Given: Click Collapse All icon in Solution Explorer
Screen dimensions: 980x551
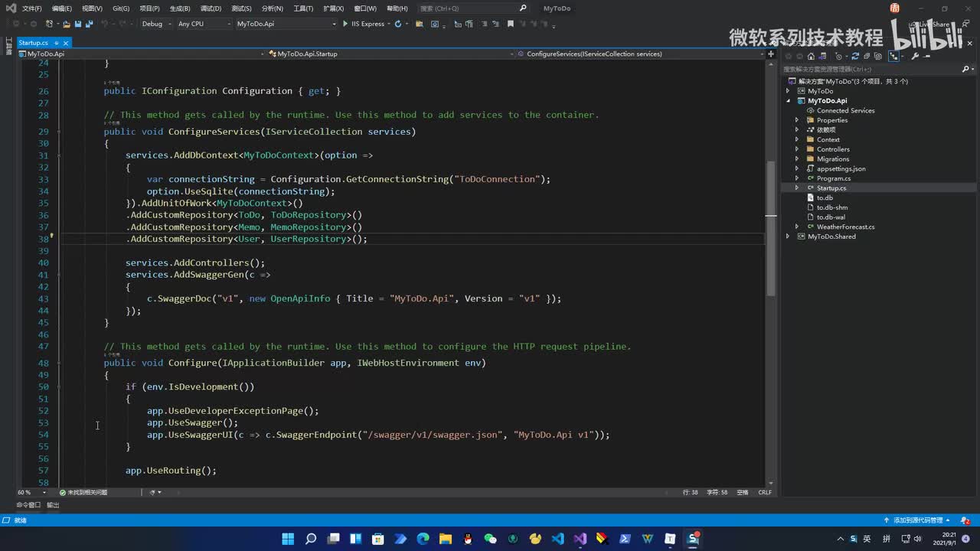Looking at the screenshot, I should coord(865,56).
